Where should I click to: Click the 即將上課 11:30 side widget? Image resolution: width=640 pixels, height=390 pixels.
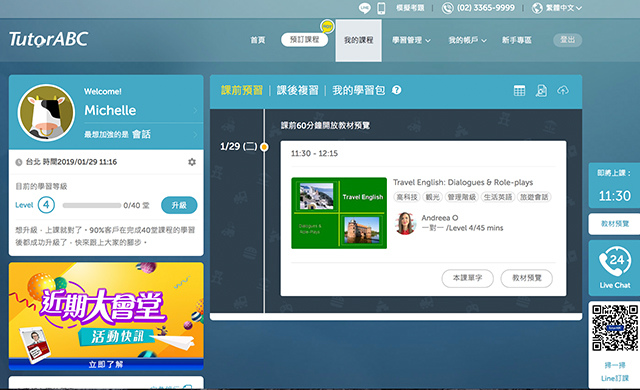coord(614,186)
